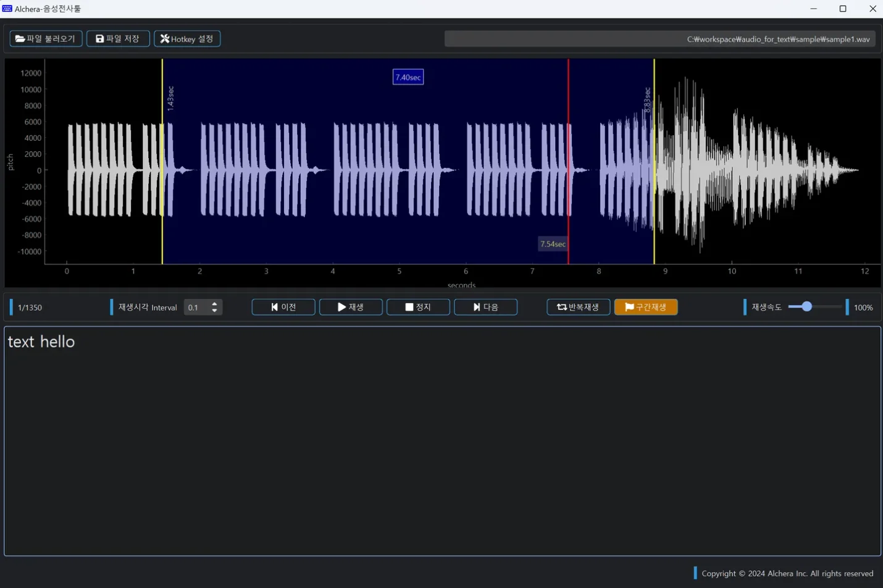Click the stop square icon on 정지
This screenshot has width=883, height=588.
pyautogui.click(x=409, y=307)
